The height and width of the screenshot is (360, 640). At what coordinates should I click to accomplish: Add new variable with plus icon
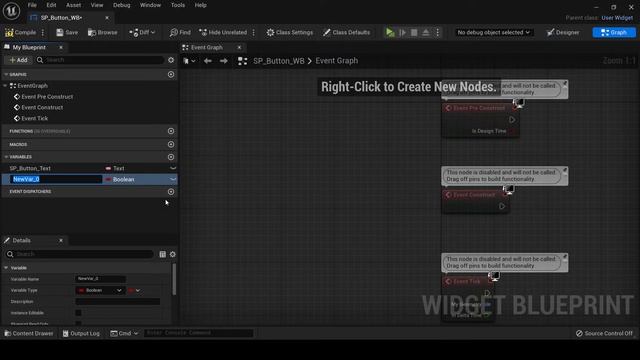click(171, 157)
